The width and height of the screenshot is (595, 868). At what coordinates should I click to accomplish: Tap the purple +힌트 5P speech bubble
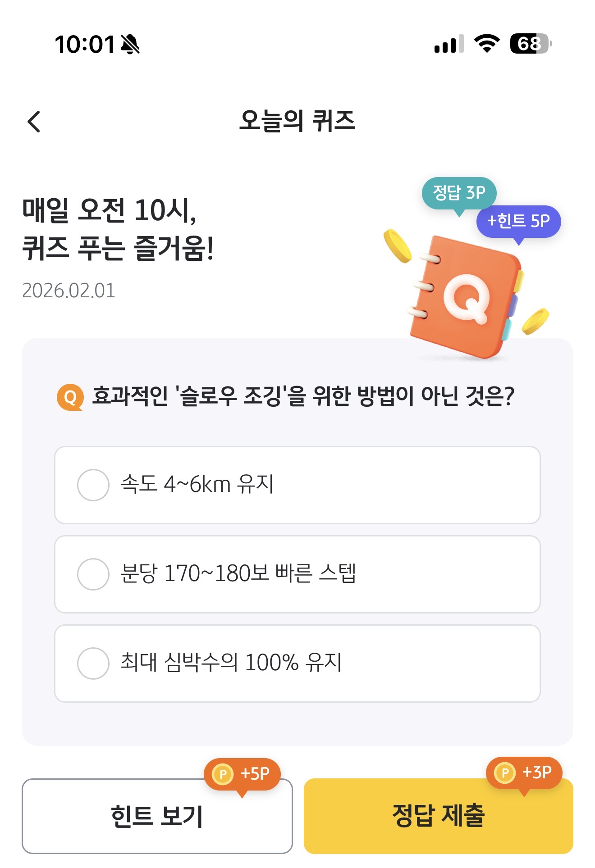(518, 222)
